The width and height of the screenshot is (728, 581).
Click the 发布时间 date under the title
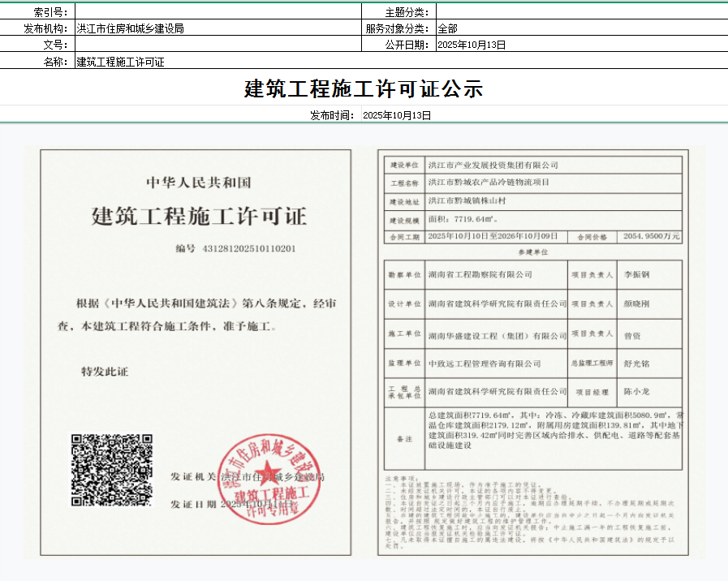[x=397, y=115]
